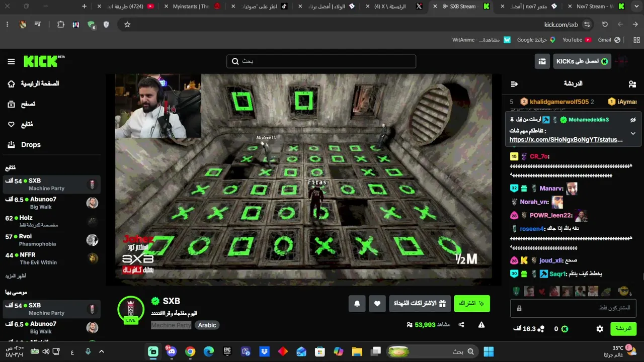
Task: Click the Arabic language tag
Action: [x=207, y=325]
